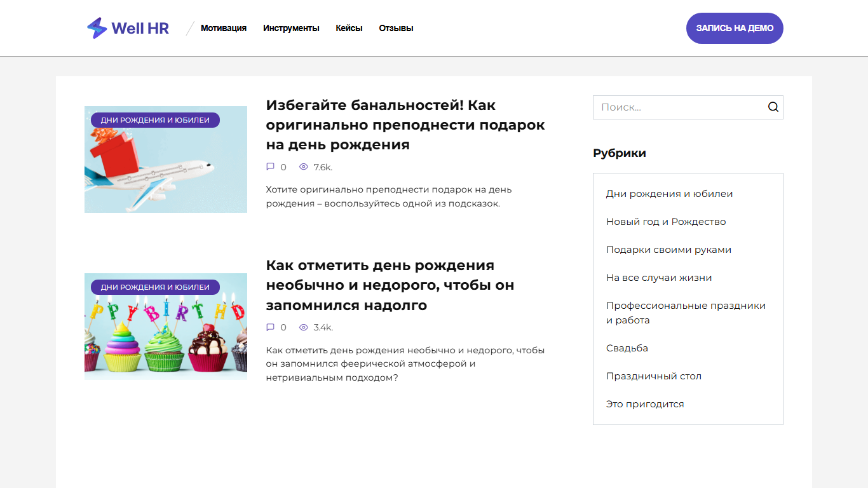
Task: Click the Well HR lightning logo icon
Action: 97,28
